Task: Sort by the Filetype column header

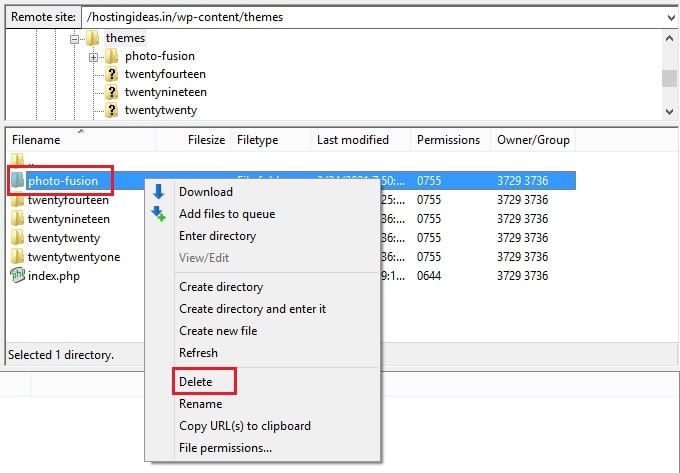Action: point(270,140)
